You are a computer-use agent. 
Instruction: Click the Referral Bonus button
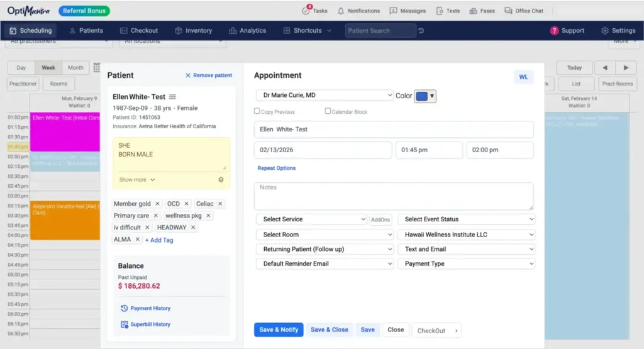[x=84, y=11]
